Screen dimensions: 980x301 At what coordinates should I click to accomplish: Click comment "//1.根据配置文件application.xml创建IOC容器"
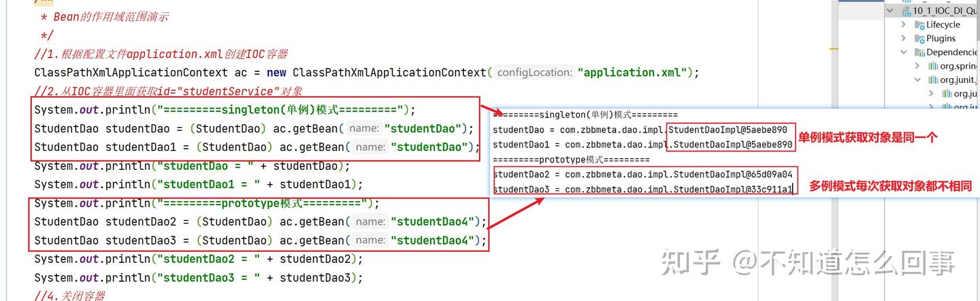pyautogui.click(x=161, y=54)
